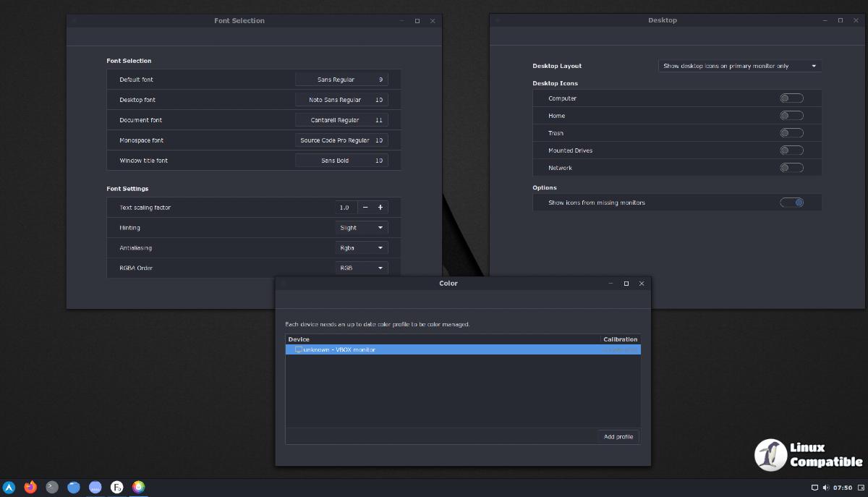868x497 pixels.
Task: Click the network display tray icon
Action: [814, 488]
